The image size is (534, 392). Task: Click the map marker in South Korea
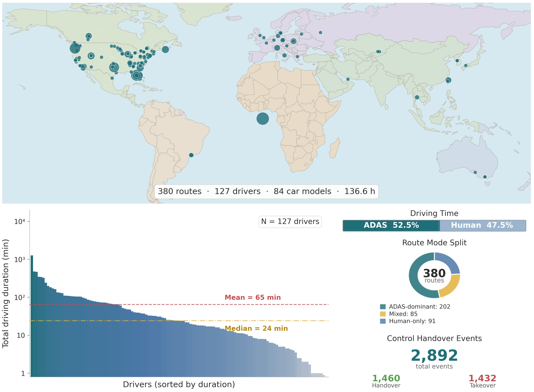click(x=457, y=61)
